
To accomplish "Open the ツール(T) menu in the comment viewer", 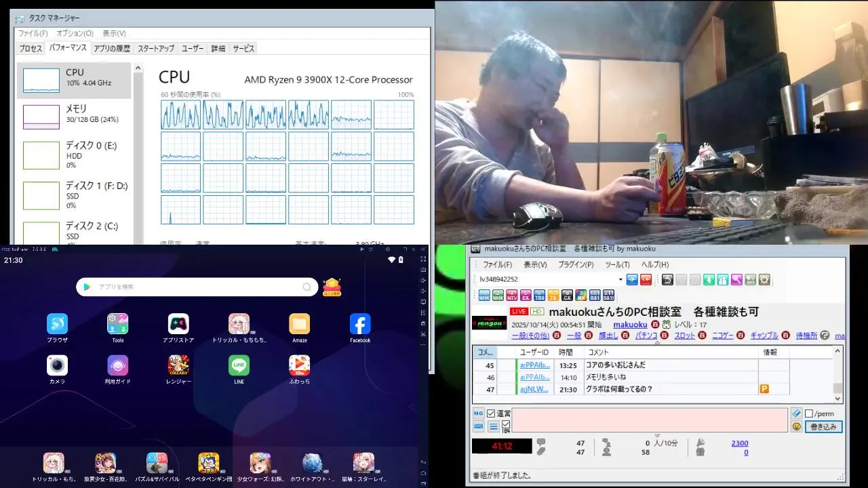I will pos(617,264).
